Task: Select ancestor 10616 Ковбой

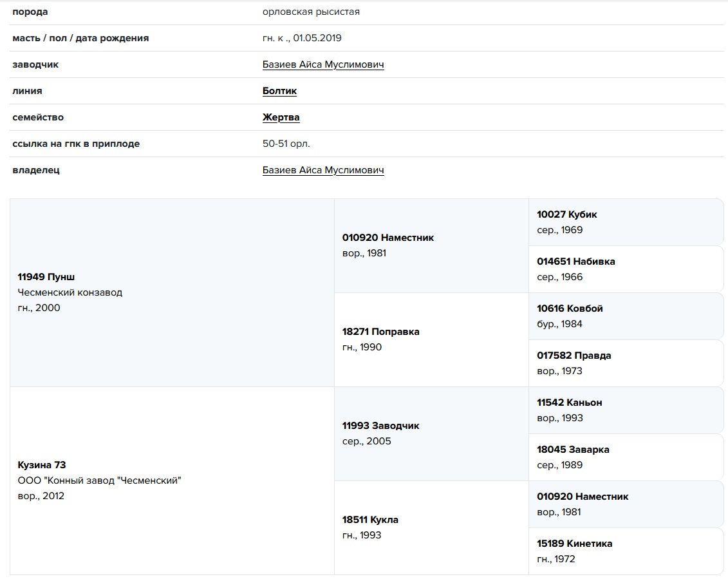Action: click(x=570, y=308)
